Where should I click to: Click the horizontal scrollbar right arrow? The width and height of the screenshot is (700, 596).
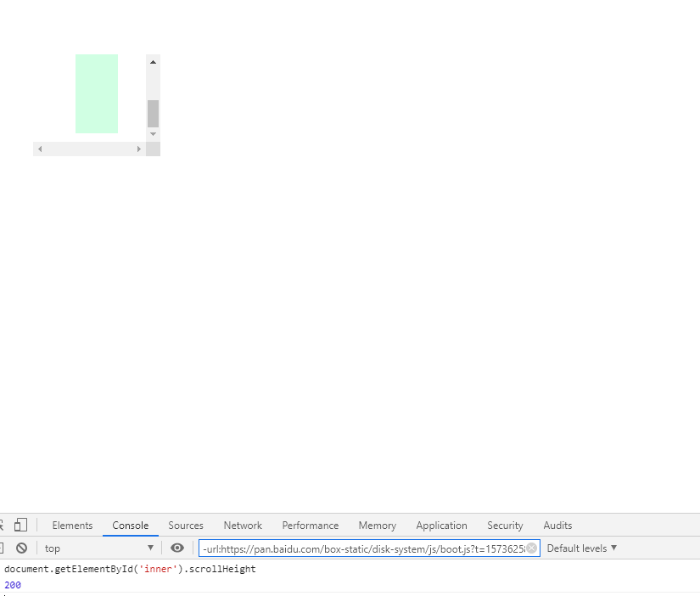coord(139,149)
